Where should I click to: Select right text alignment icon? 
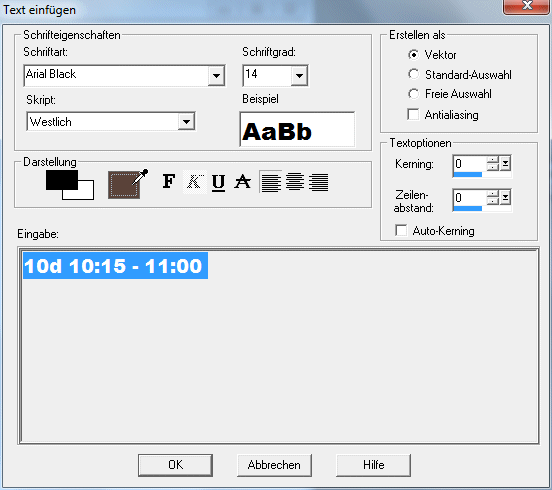[x=319, y=182]
